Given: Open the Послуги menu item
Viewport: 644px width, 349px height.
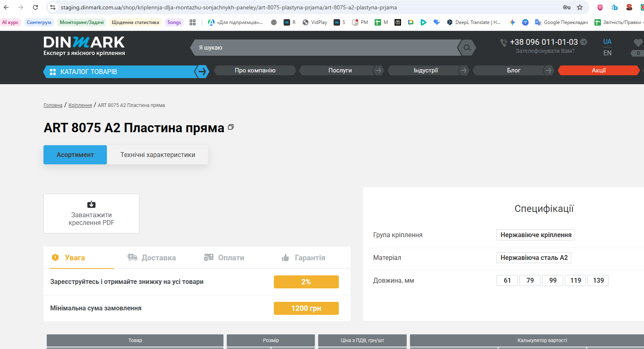Looking at the screenshot, I should click(x=340, y=70).
